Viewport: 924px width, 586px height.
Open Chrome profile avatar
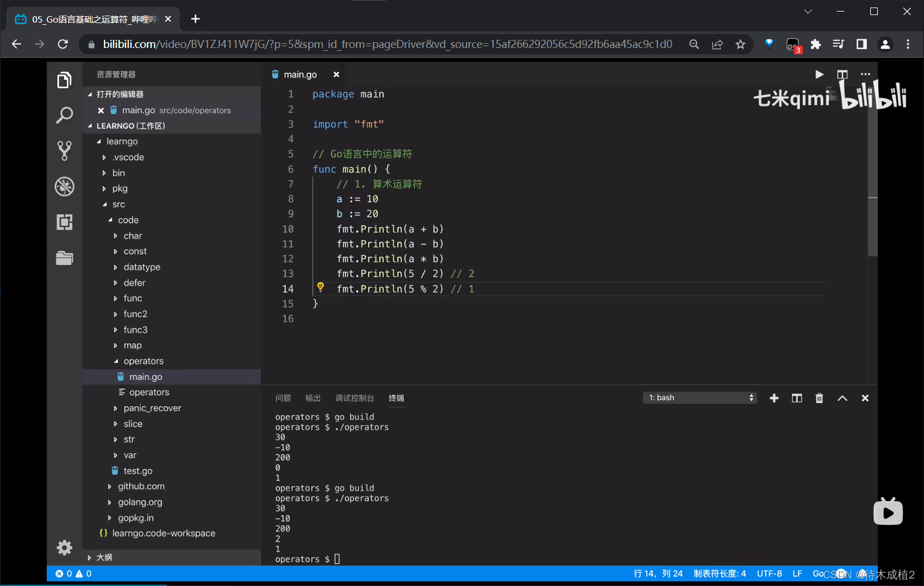885,44
